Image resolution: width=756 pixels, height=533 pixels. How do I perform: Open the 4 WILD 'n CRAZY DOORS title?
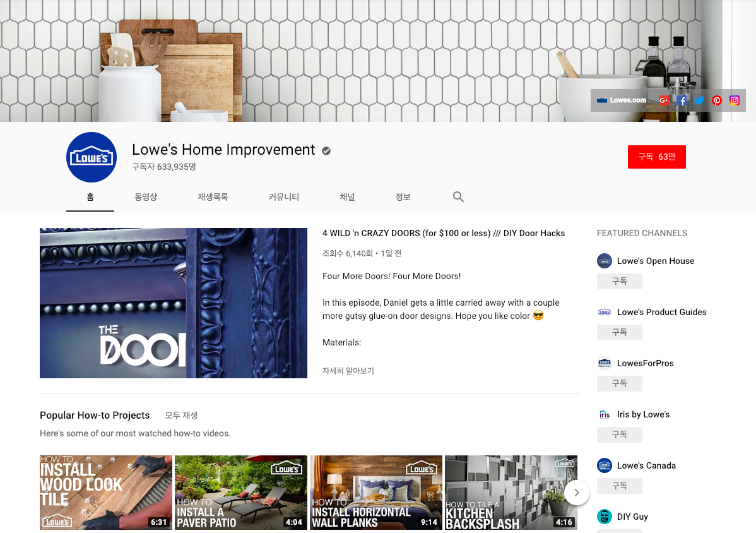pyautogui.click(x=444, y=233)
